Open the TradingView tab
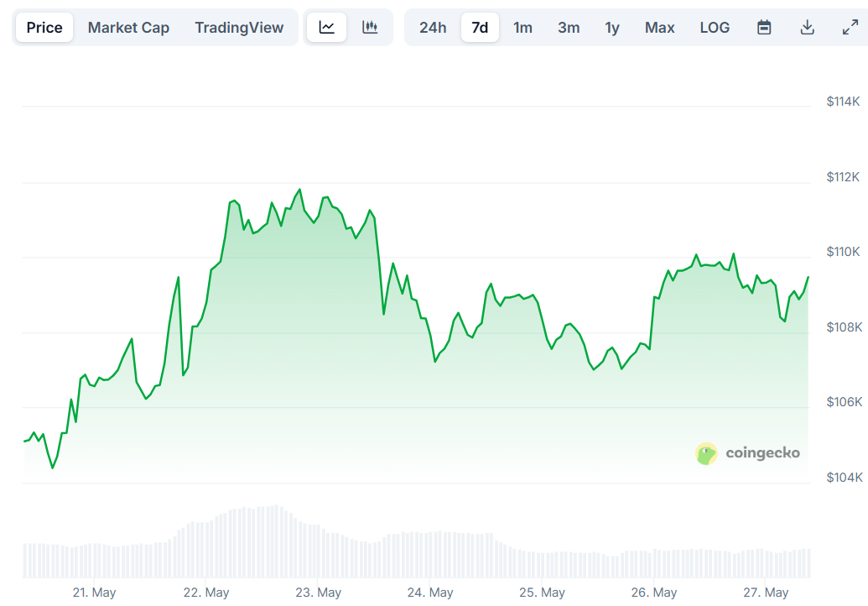This screenshot has width=868, height=606. point(239,27)
